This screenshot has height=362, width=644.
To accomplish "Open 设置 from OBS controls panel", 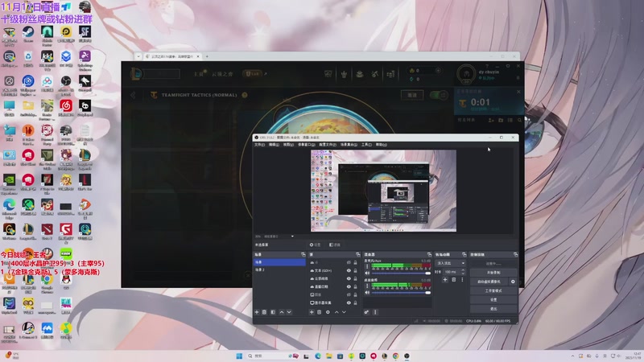I will (493, 299).
